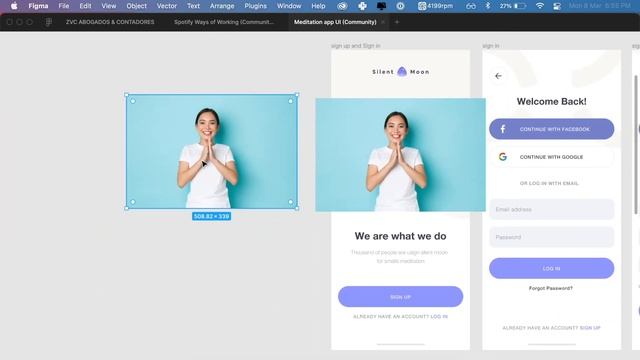Image resolution: width=640 pixels, height=360 pixels.
Task: Click the Wi-Fi menu bar icon
Action: click(540, 6)
